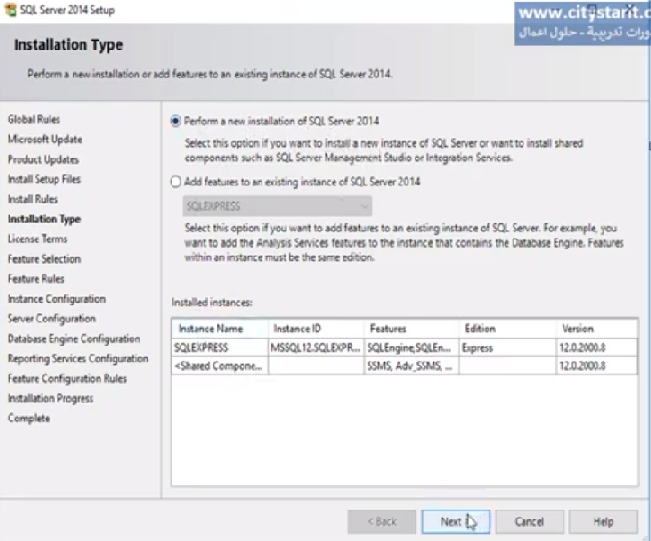Click the Cancel button

[x=529, y=522]
